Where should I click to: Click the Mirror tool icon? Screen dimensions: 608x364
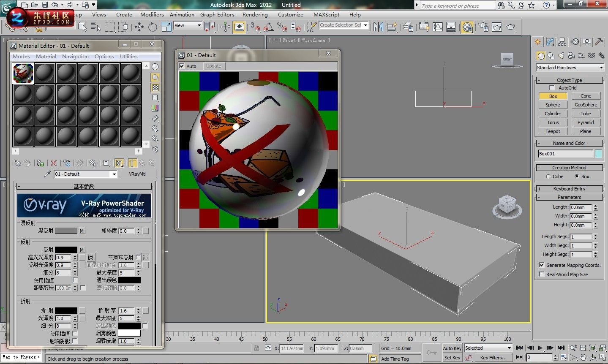click(x=378, y=27)
